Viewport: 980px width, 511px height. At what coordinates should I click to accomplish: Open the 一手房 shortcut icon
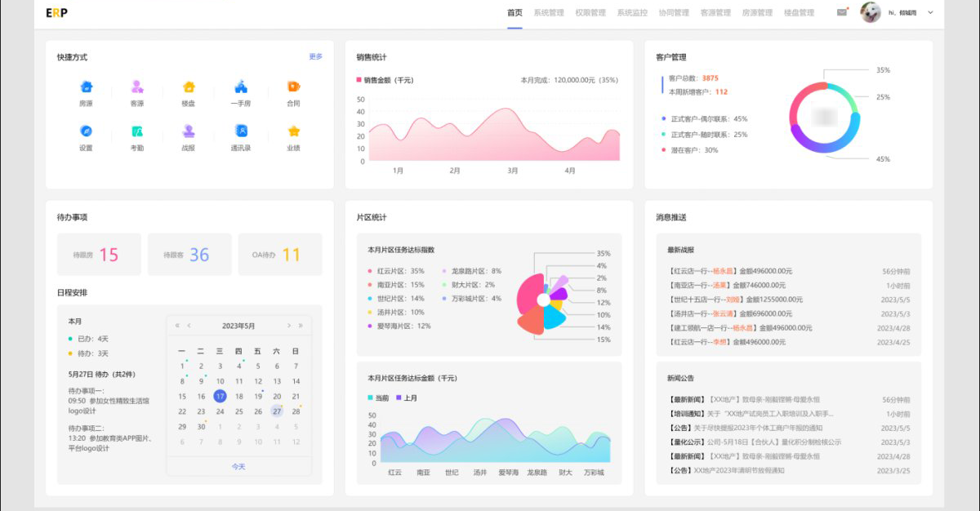click(241, 87)
